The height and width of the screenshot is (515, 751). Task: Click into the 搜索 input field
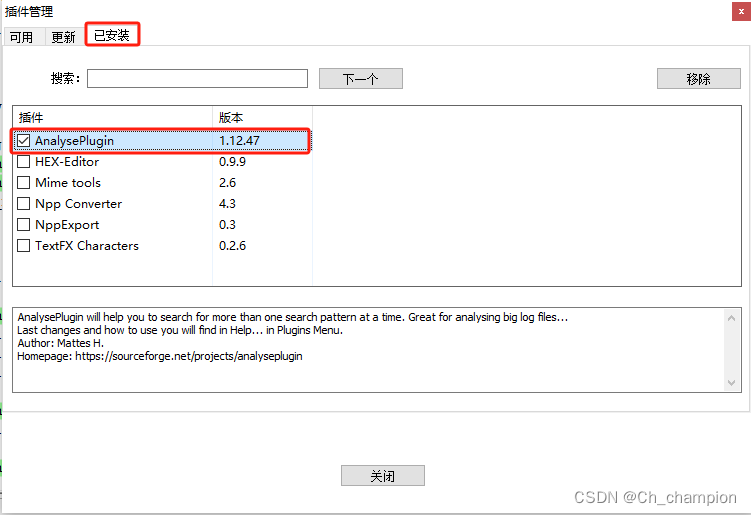(x=197, y=79)
